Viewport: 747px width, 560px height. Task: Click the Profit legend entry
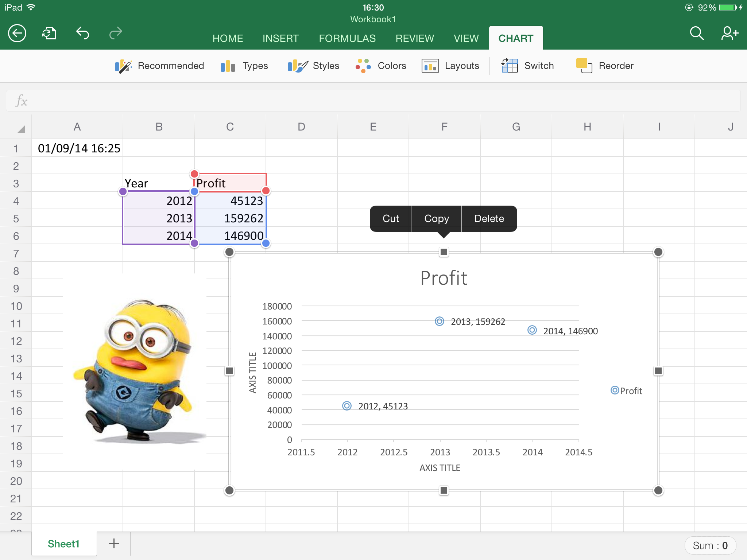point(627,391)
